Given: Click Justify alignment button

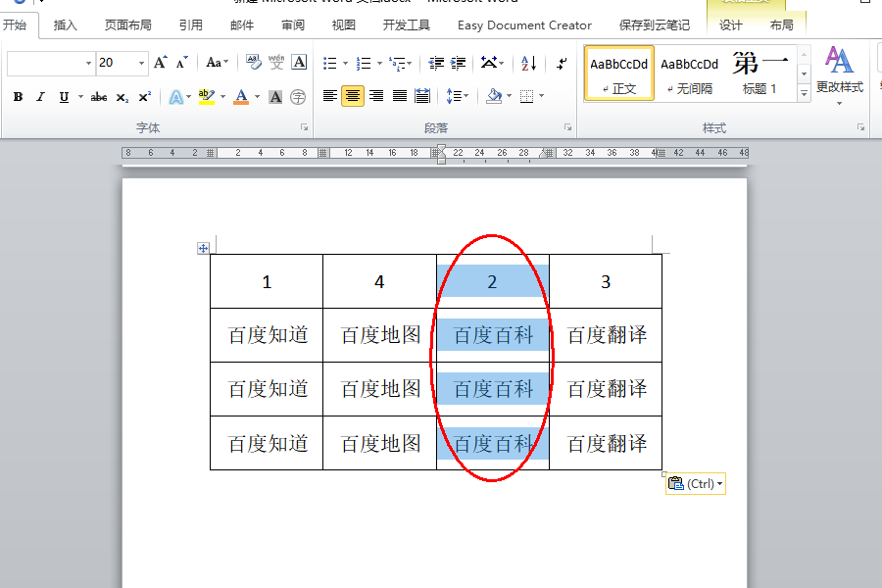Looking at the screenshot, I should pyautogui.click(x=400, y=96).
